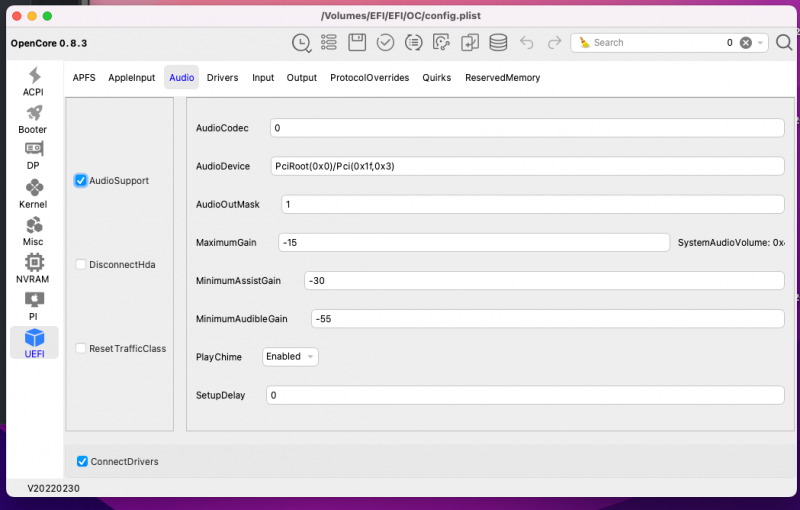Switch to the APFS tab
The image size is (800, 510).
coord(84,78)
